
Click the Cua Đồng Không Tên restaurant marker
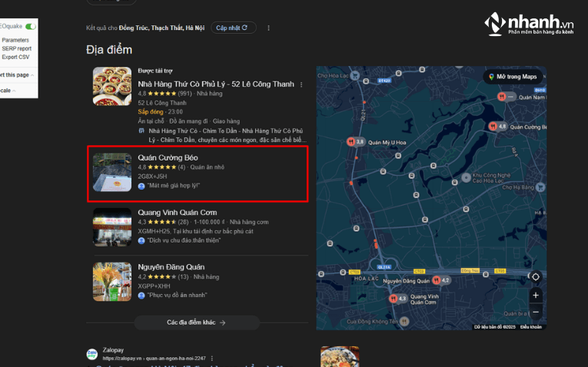[x=404, y=321]
